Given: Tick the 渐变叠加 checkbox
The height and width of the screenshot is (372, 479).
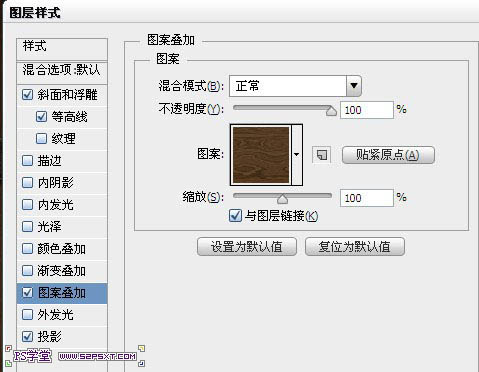Looking at the screenshot, I should [27, 271].
